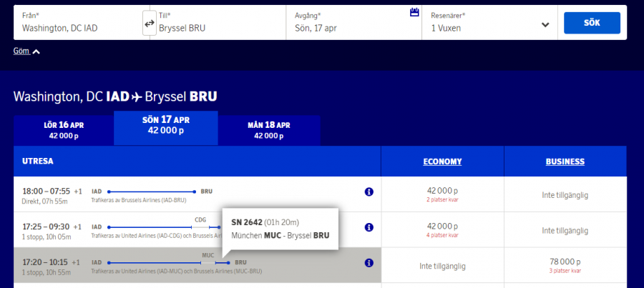This screenshot has height=288, width=644.
Task: Collapse the search form with Göm
Action: [x=26, y=51]
